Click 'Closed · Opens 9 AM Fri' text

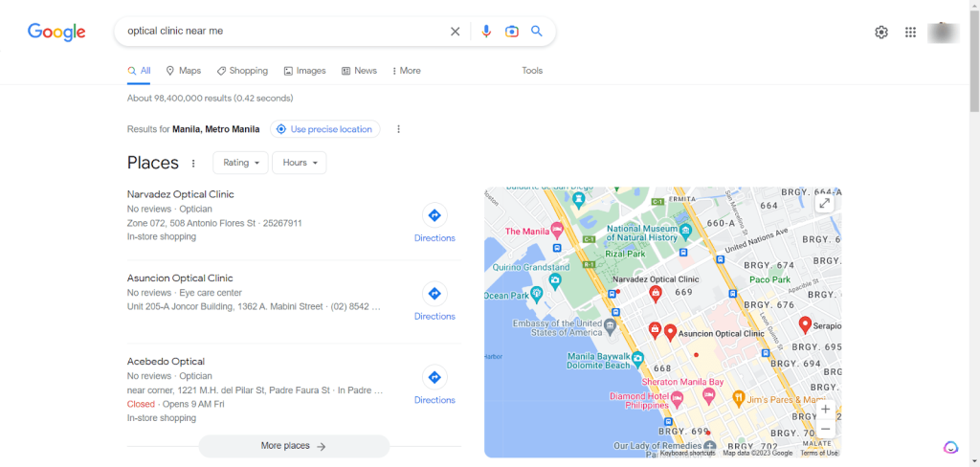click(x=176, y=404)
